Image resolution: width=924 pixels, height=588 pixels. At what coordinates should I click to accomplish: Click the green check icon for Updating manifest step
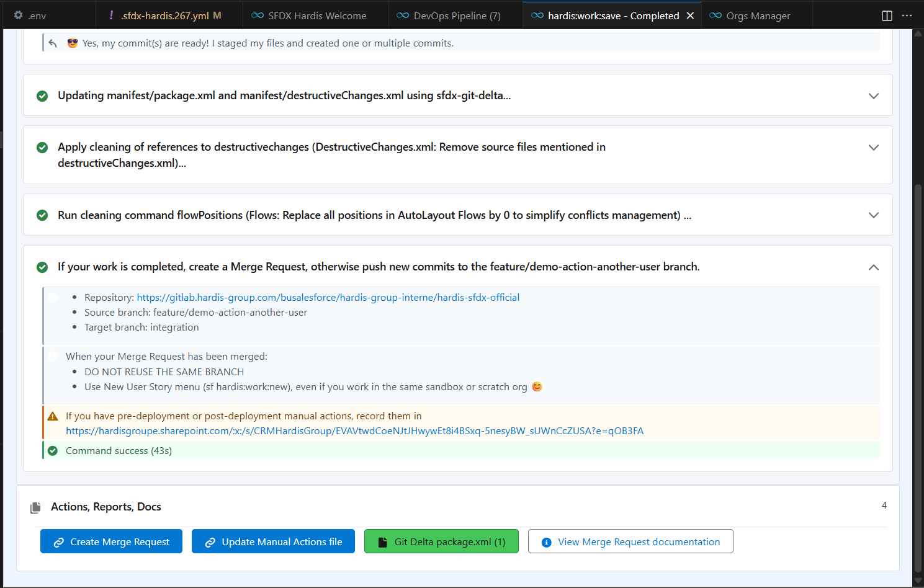(42, 96)
